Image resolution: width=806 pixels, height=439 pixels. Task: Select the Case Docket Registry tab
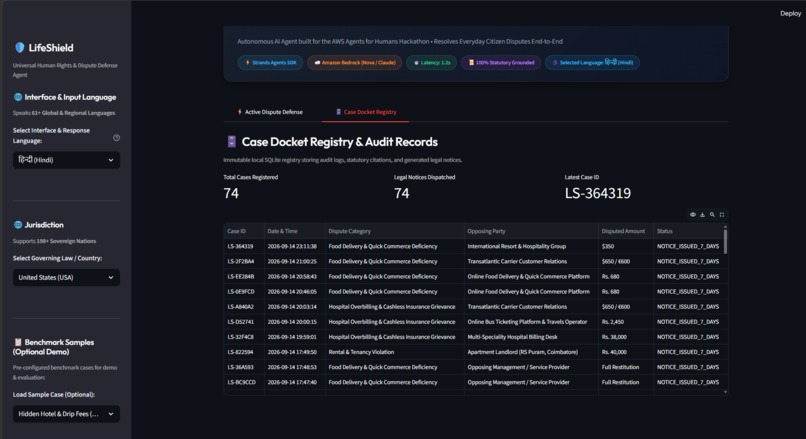click(365, 112)
